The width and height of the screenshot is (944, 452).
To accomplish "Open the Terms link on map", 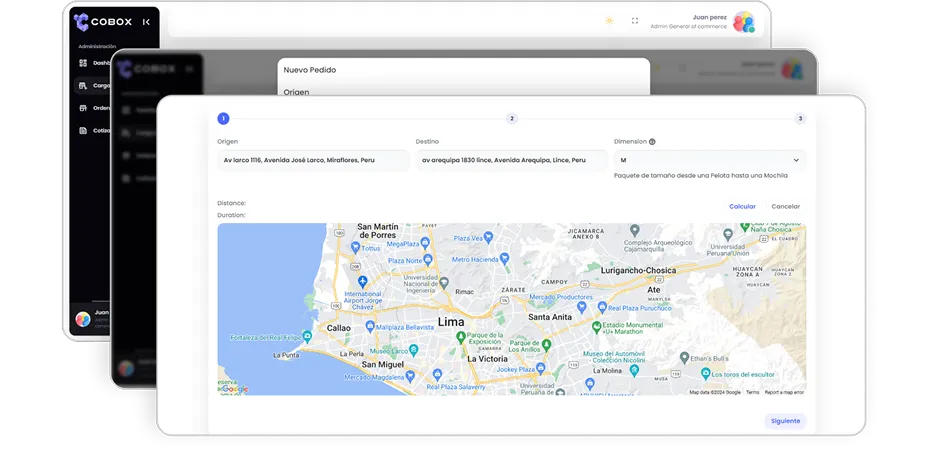I will [753, 392].
